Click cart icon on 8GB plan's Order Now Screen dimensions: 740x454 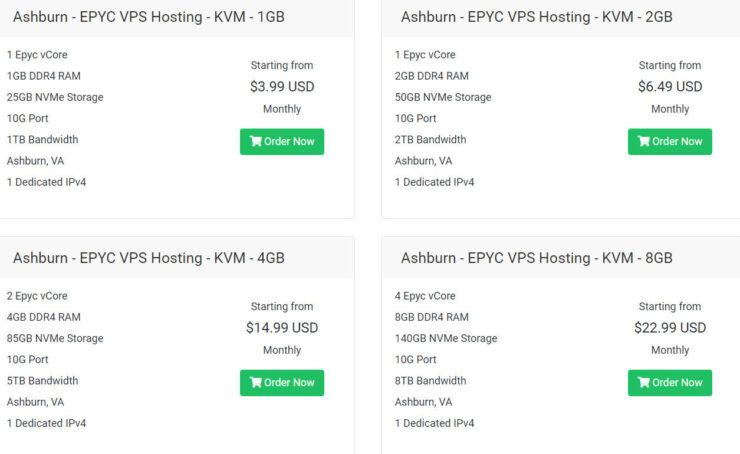644,382
